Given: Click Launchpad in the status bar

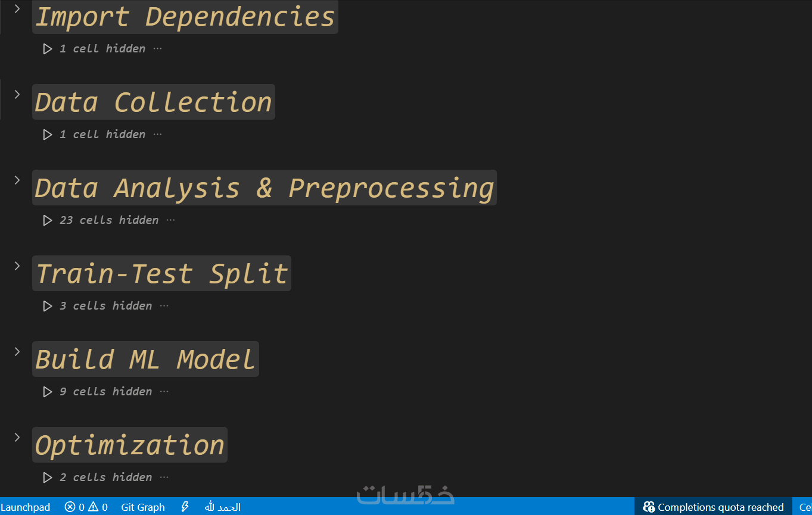Looking at the screenshot, I should pyautogui.click(x=26, y=507).
